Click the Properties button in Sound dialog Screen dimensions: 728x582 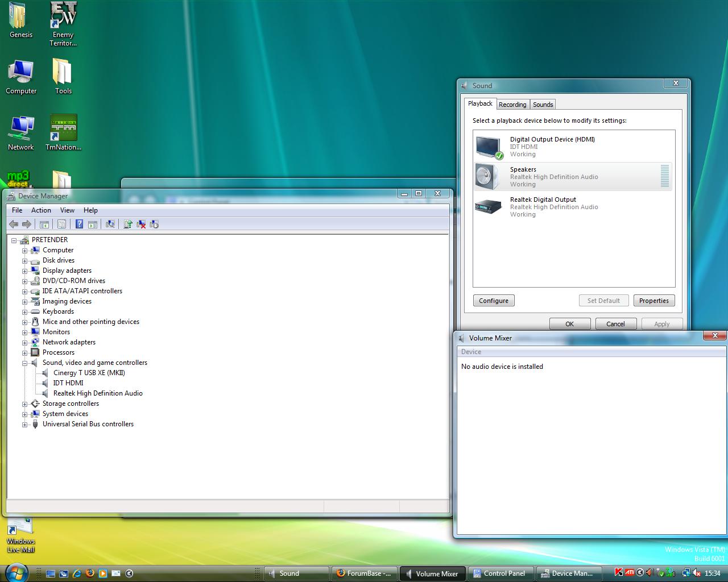click(654, 301)
